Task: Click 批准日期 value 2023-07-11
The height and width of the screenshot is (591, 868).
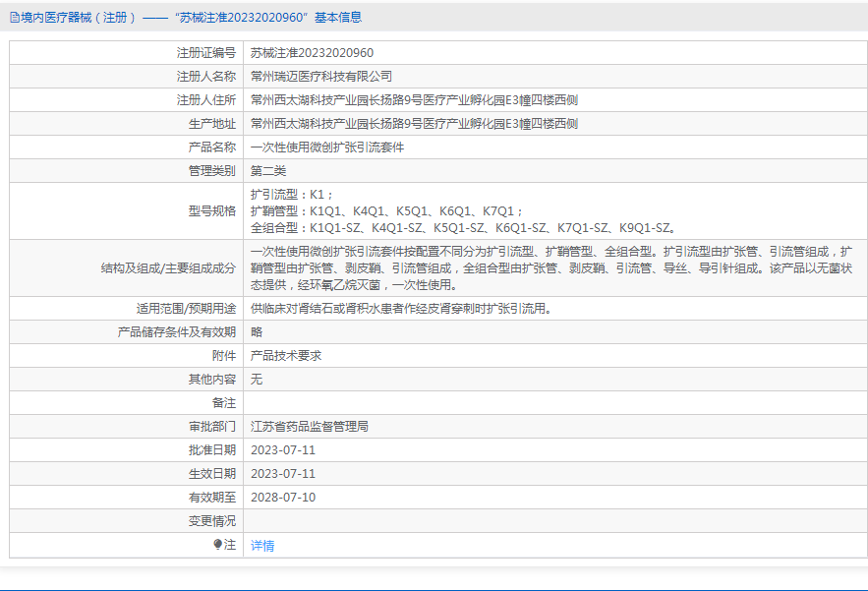Action: click(x=283, y=450)
